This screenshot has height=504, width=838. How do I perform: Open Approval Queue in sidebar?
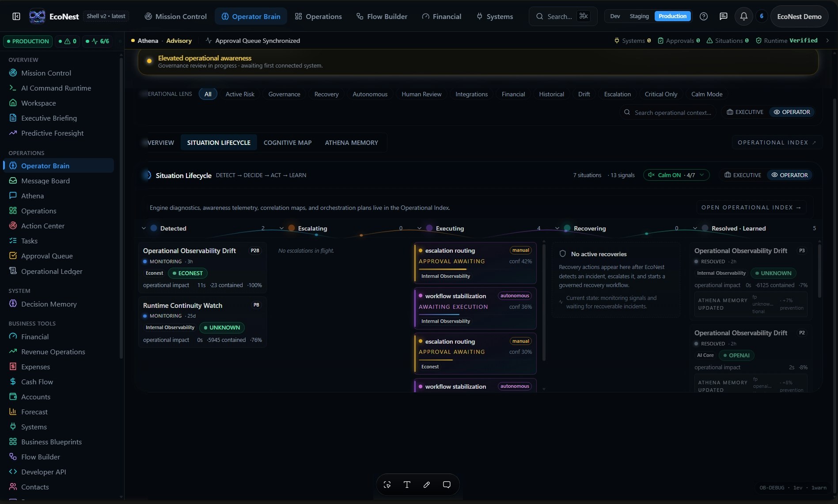pos(47,256)
